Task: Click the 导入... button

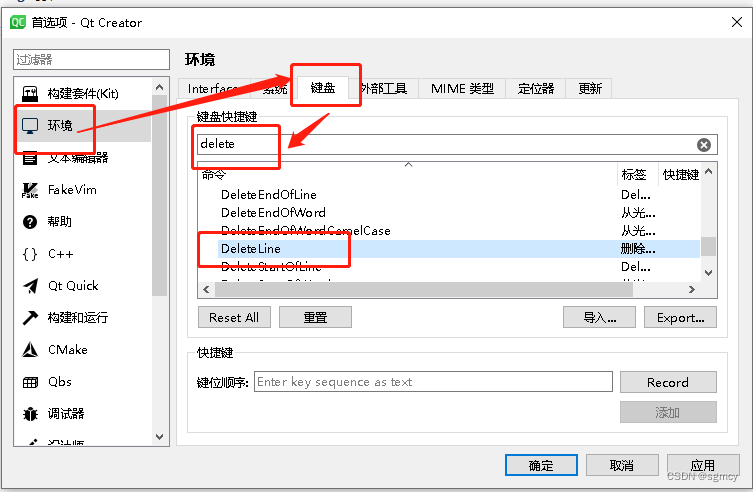Action: pos(599,317)
